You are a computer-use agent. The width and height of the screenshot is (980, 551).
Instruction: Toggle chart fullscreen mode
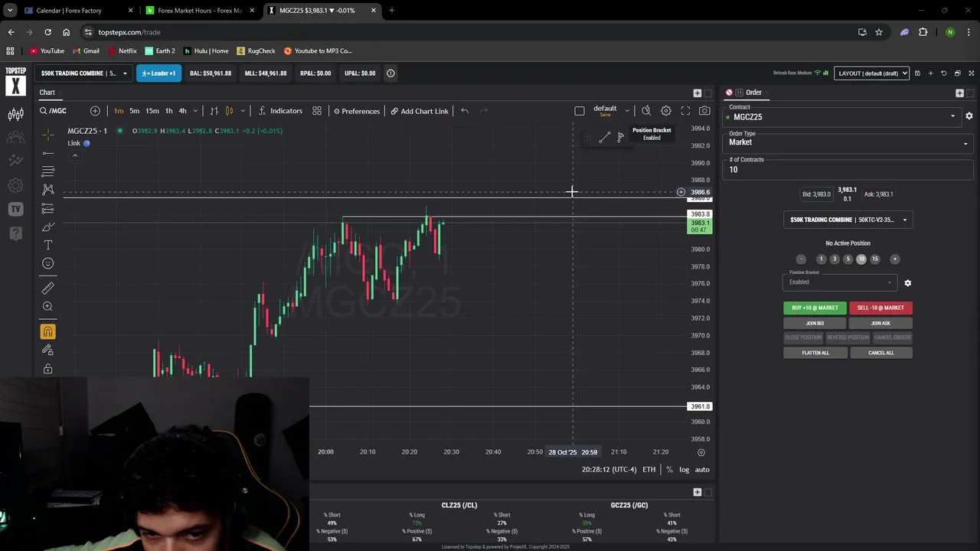click(685, 111)
